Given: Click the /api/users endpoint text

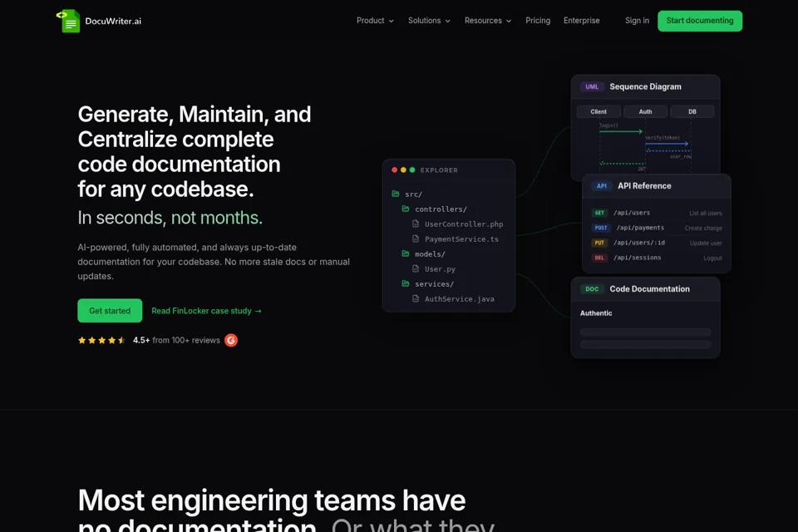Looking at the screenshot, I should point(632,213).
